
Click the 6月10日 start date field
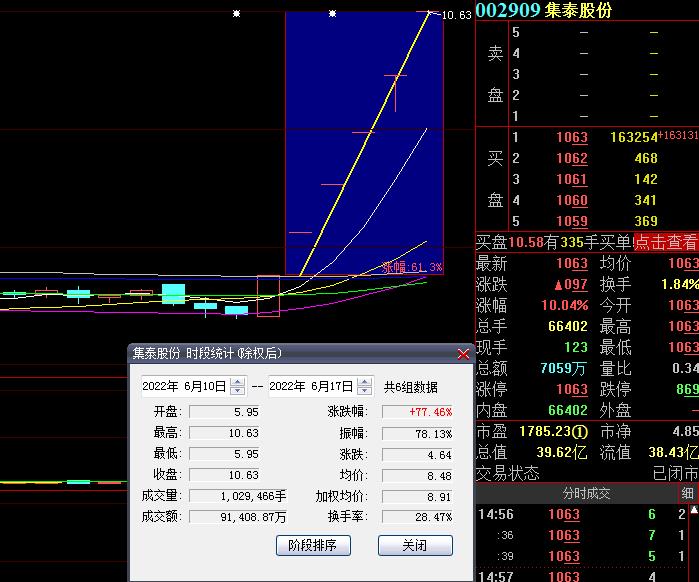184,386
